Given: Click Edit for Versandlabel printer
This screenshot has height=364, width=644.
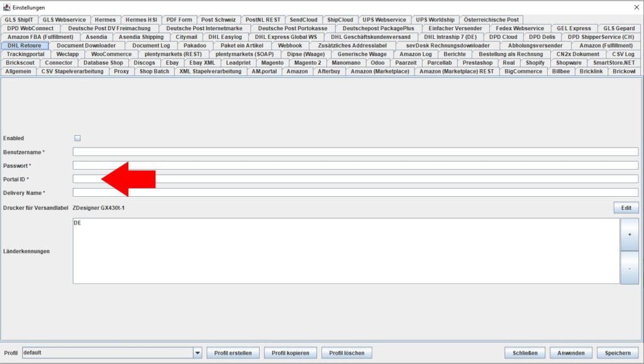Looking at the screenshot, I should click(626, 207).
